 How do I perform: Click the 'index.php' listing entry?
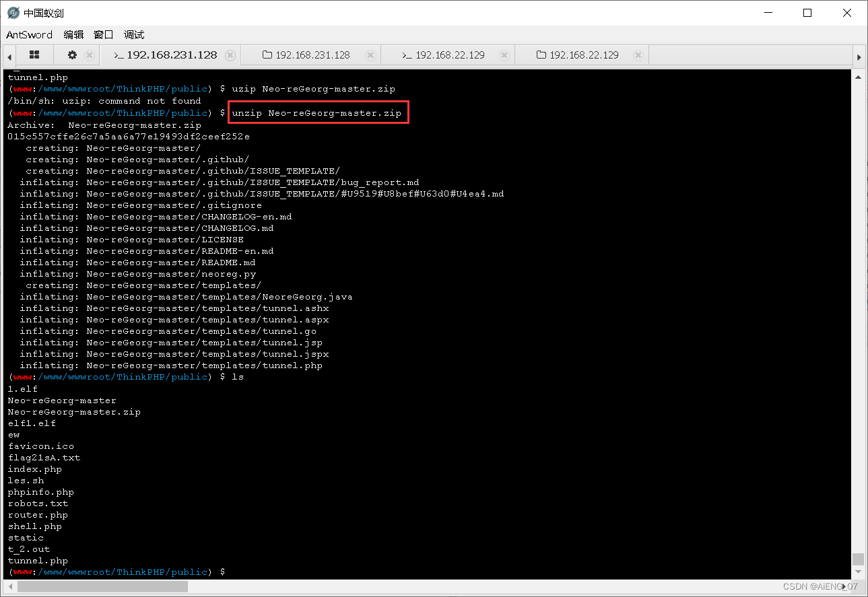coord(35,469)
